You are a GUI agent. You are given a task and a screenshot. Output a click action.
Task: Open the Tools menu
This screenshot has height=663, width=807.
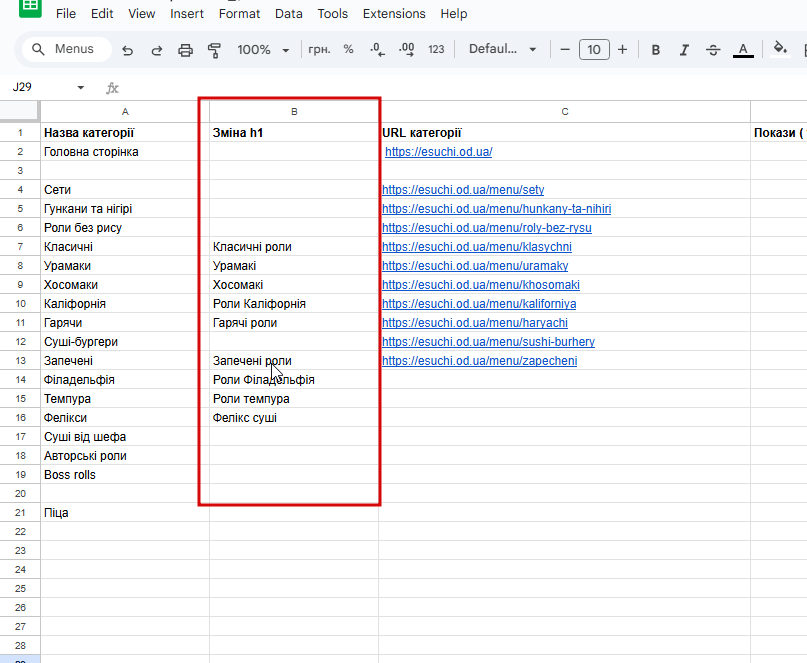(x=332, y=14)
